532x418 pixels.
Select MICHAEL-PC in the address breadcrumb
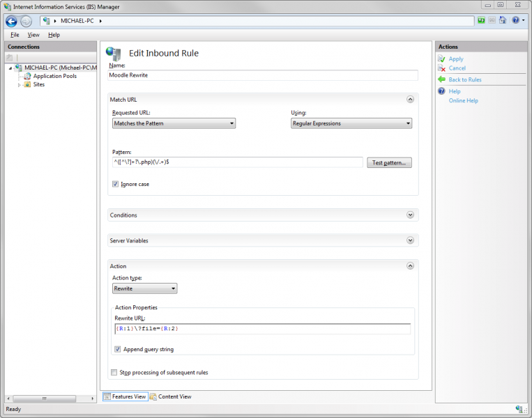pyautogui.click(x=77, y=21)
